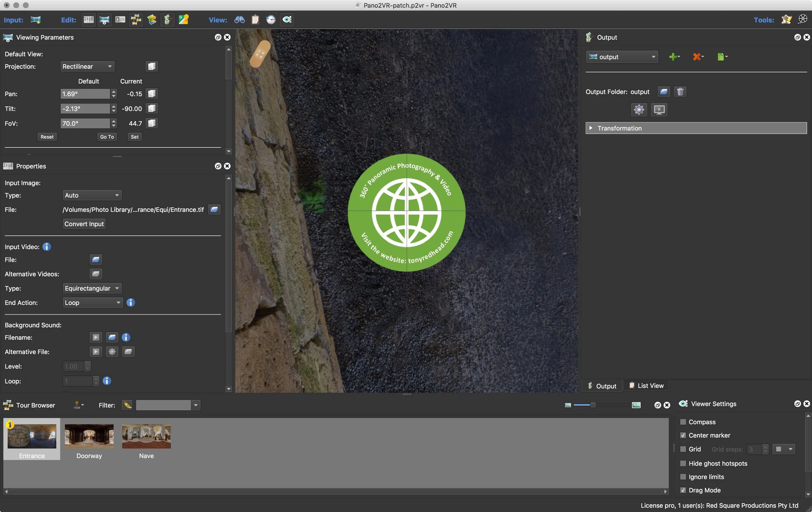Image resolution: width=812 pixels, height=512 pixels.
Task: Open the output selection dropdown
Action: point(622,56)
